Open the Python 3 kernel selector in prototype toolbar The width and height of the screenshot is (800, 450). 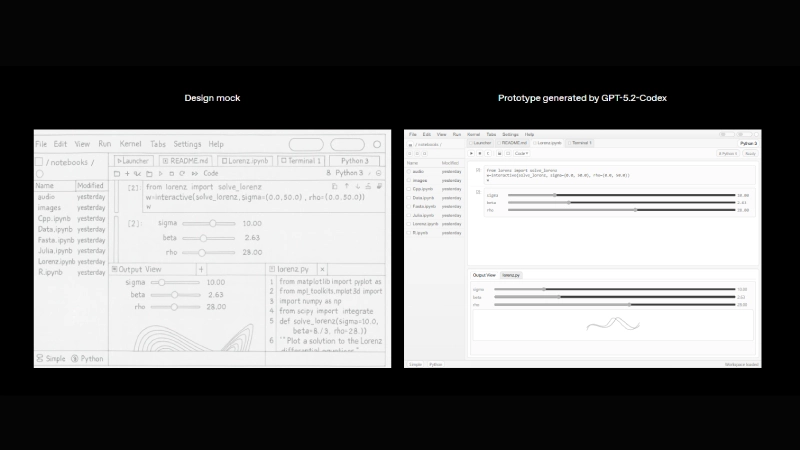click(x=727, y=153)
